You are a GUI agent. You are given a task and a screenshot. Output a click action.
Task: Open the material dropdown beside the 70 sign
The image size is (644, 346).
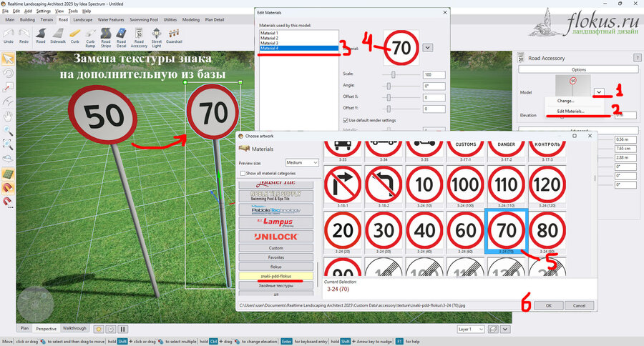click(428, 48)
